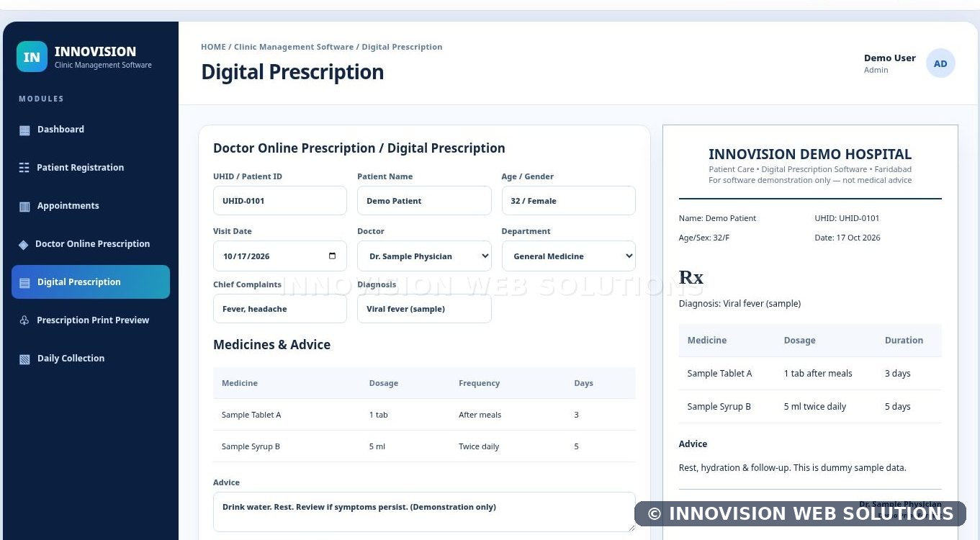Click '1 tab after meals' in preview table
Image resolution: width=980 pixels, height=540 pixels.
pyautogui.click(x=818, y=374)
